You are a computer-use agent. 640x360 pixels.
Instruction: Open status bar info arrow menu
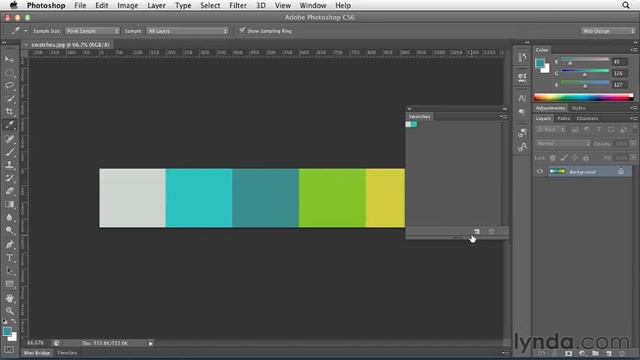pos(150,343)
